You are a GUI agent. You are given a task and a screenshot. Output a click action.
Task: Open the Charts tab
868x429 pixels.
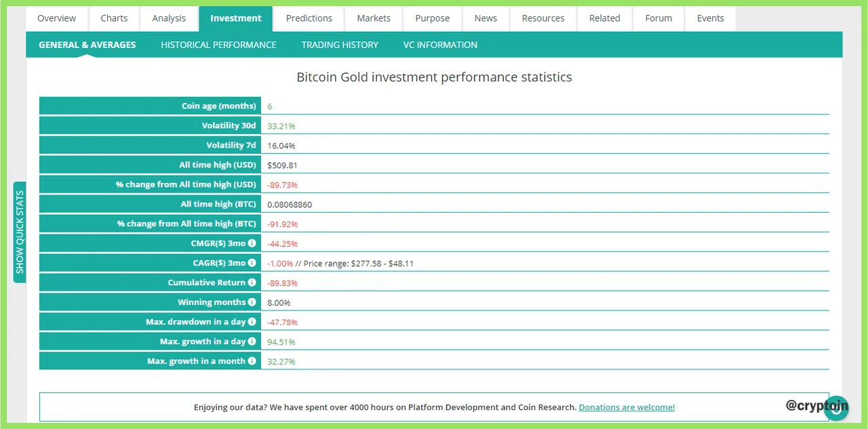[114, 18]
